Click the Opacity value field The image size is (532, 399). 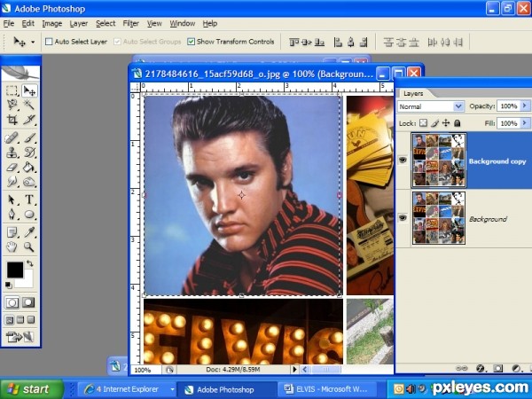[509, 106]
